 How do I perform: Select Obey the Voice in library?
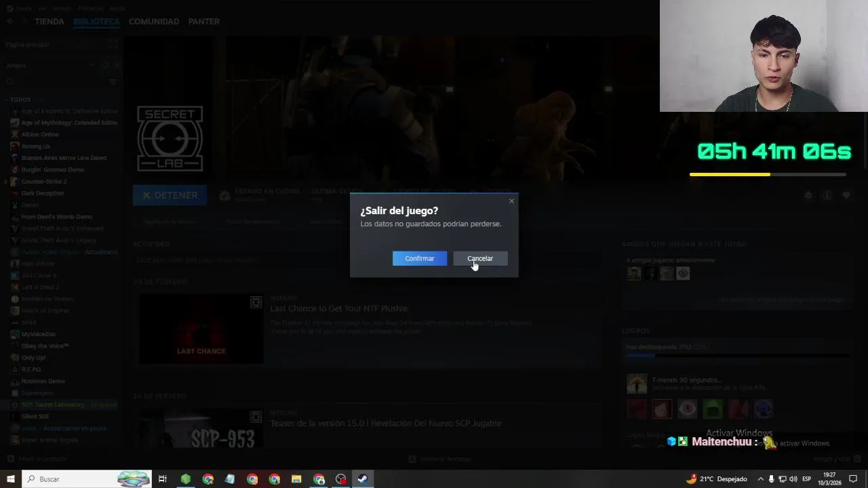(x=45, y=346)
